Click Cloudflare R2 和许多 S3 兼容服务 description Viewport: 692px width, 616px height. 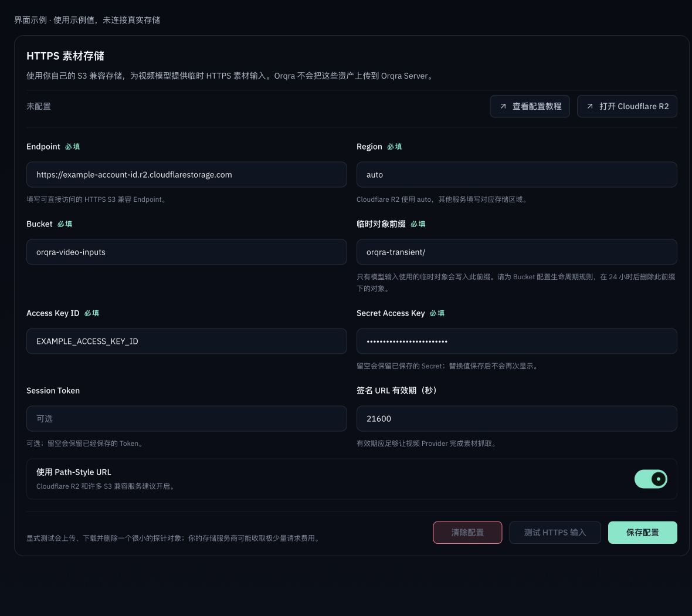106,486
